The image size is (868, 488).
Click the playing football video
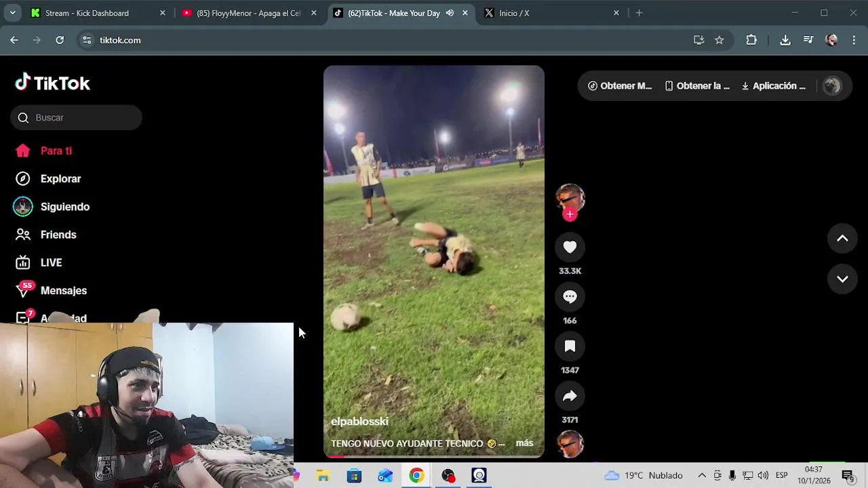(x=434, y=261)
